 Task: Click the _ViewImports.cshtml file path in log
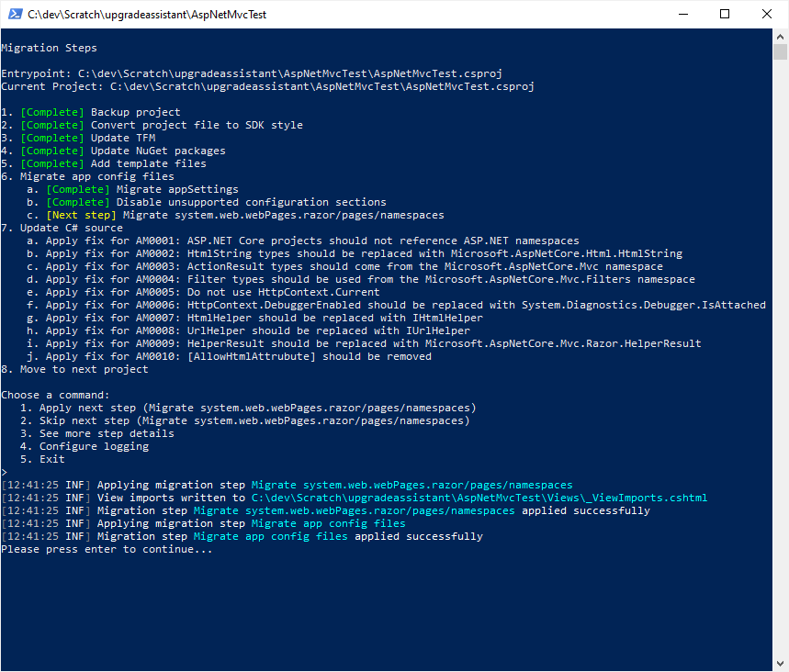tap(479, 498)
